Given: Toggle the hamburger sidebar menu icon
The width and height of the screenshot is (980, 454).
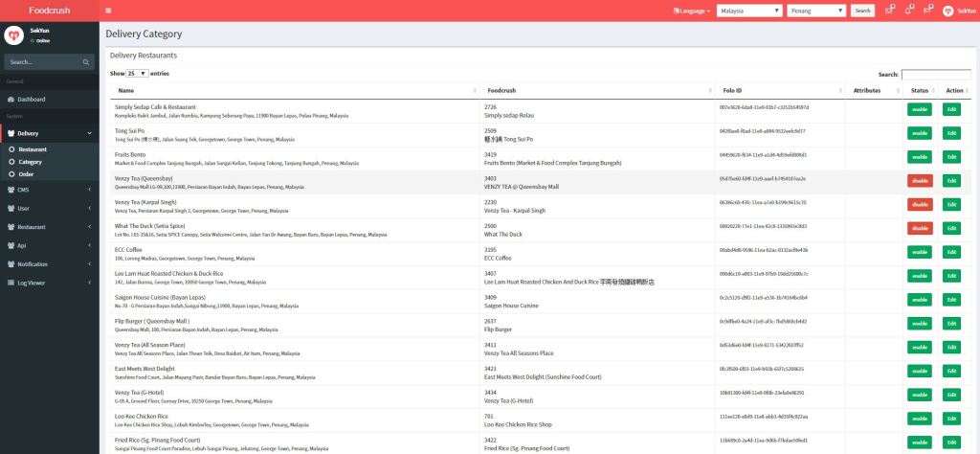Looking at the screenshot, I should (x=108, y=11).
